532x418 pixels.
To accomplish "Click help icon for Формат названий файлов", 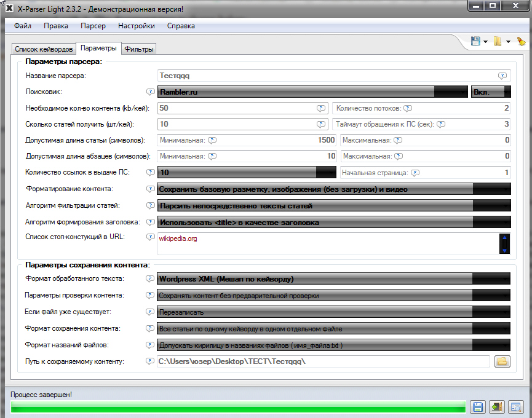I will [150, 345].
